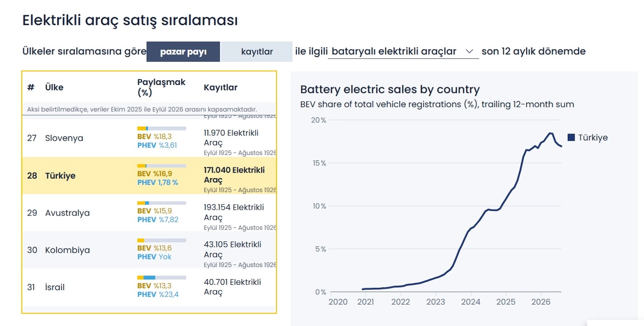
Task: Click İsrail's BEV/PHEV share bar
Action: pyautogui.click(x=161, y=278)
